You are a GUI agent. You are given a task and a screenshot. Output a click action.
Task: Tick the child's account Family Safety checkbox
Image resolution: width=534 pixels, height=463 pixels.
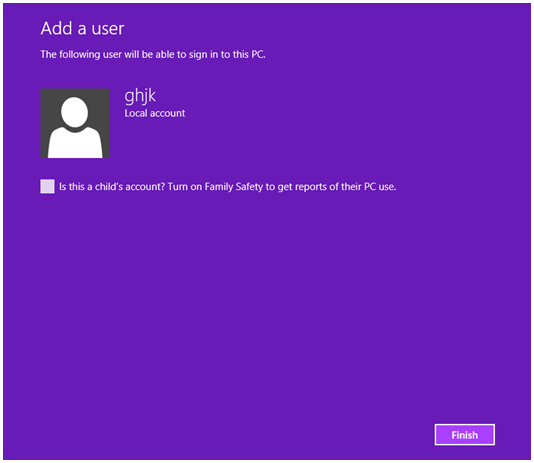point(47,186)
